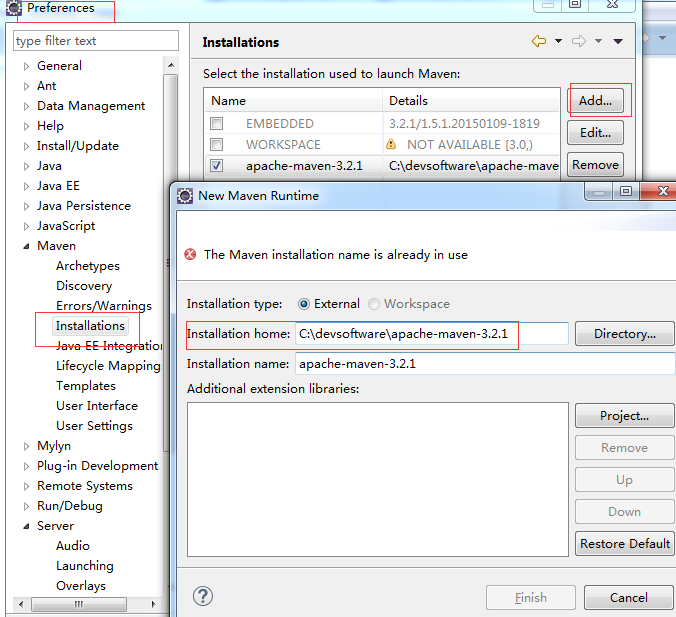Click the Preferences window title icon
This screenshot has width=676, height=617.
[13, 8]
